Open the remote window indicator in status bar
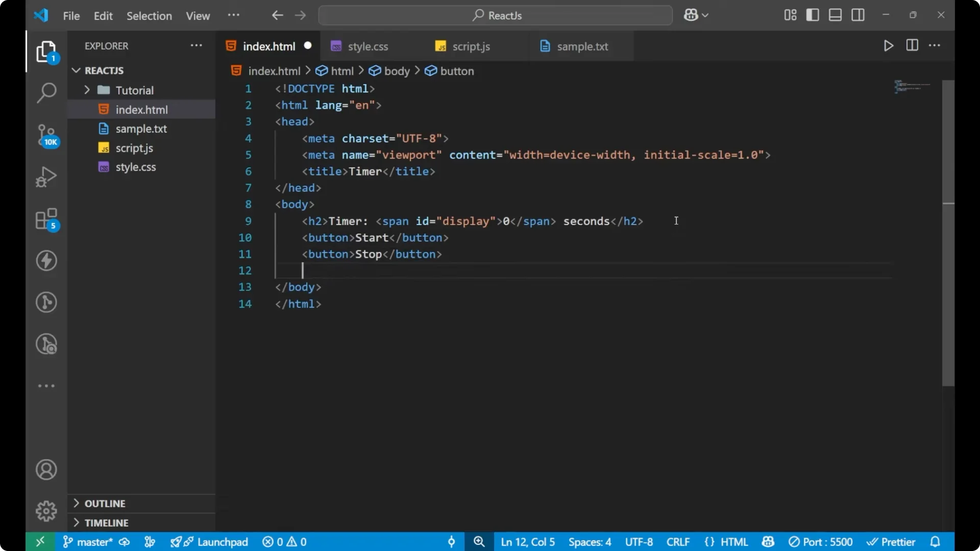This screenshot has height=551, width=980. (40, 542)
